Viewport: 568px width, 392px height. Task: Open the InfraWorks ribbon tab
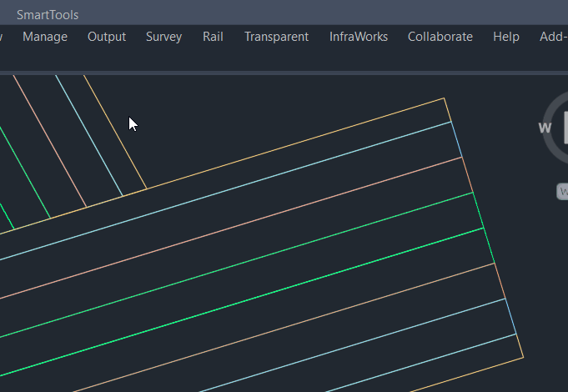358,37
